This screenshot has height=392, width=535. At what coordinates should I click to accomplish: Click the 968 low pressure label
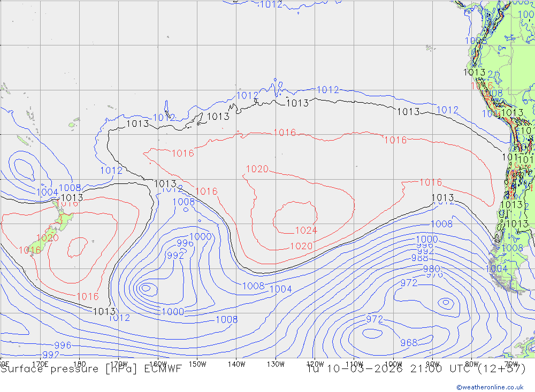(x=409, y=342)
